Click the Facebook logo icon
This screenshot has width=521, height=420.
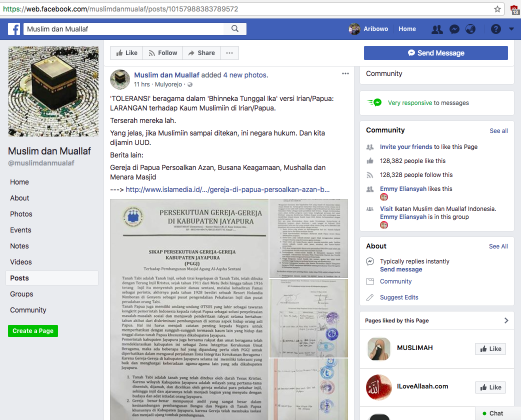click(x=14, y=29)
